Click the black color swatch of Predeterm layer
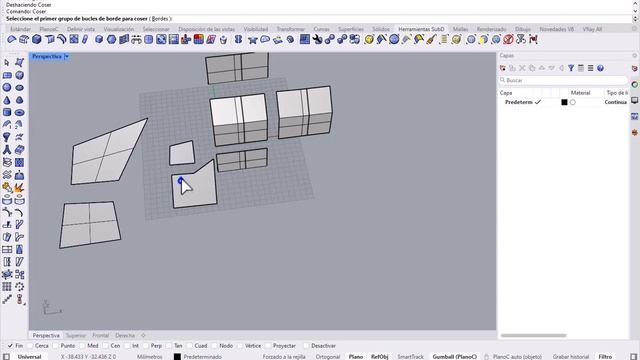Image resolution: width=640 pixels, height=360 pixels. (x=564, y=102)
